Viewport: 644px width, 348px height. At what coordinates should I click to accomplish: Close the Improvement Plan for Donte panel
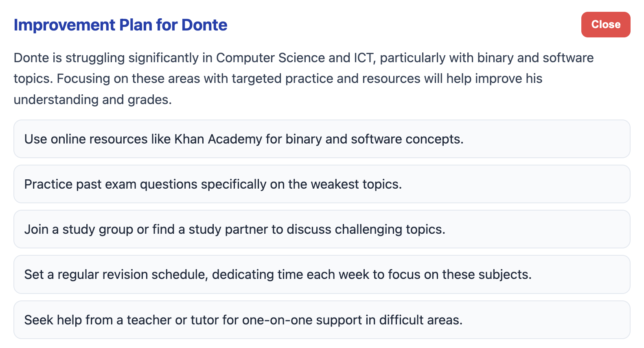[x=605, y=25]
